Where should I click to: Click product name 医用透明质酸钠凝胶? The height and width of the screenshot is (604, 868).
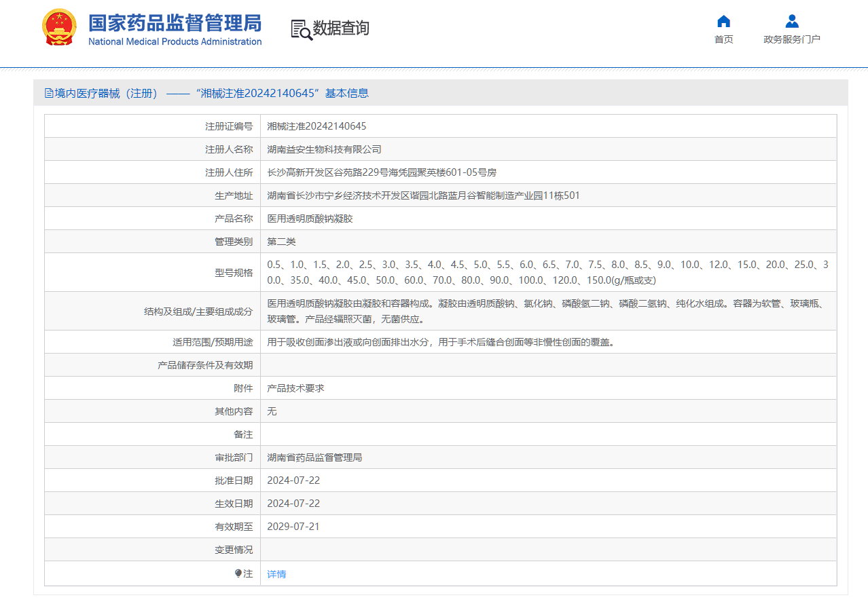(310, 219)
